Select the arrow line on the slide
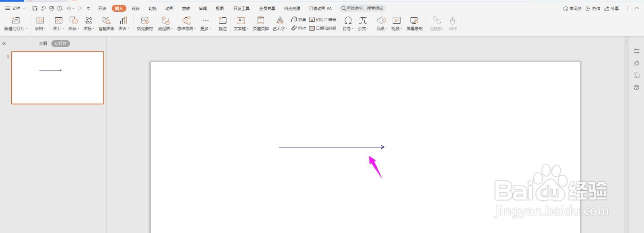The image size is (644, 233). (x=332, y=147)
